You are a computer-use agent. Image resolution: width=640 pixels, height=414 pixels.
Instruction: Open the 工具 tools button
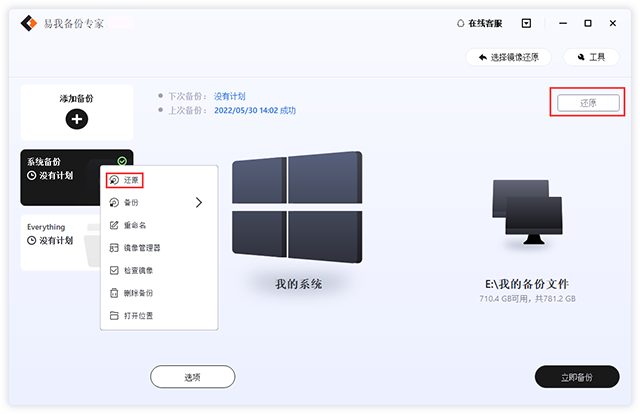click(x=591, y=57)
